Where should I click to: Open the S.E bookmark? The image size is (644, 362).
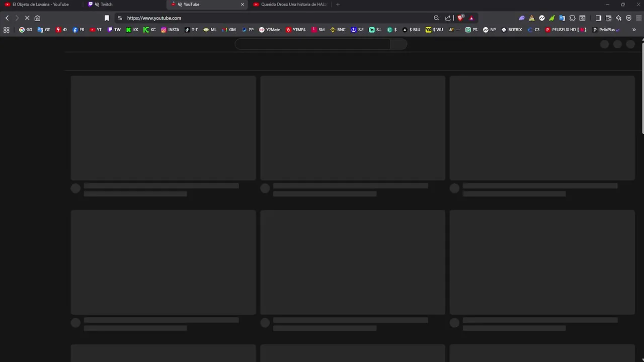tap(357, 30)
